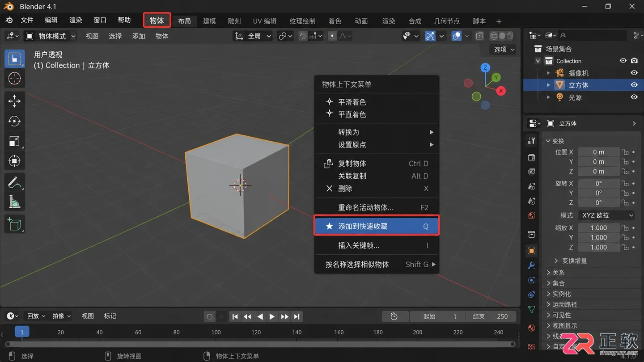Click the timeline horizontal scrollbar
The image size is (644, 362).
point(260,344)
